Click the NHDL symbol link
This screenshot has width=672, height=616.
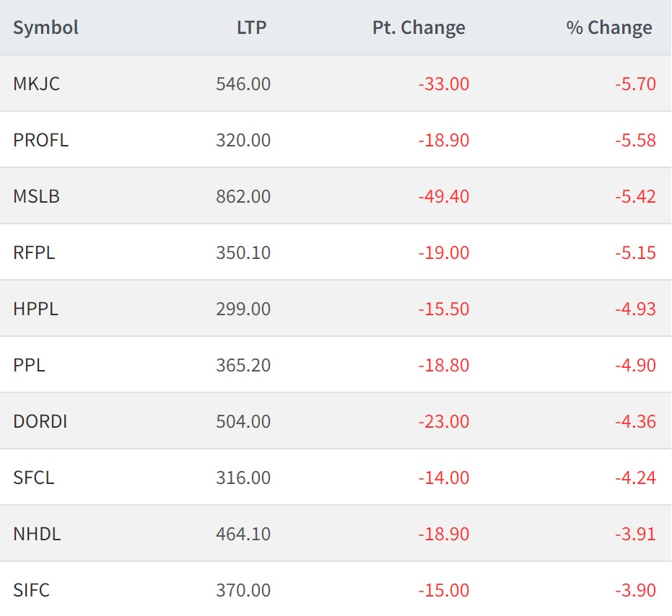(x=37, y=534)
